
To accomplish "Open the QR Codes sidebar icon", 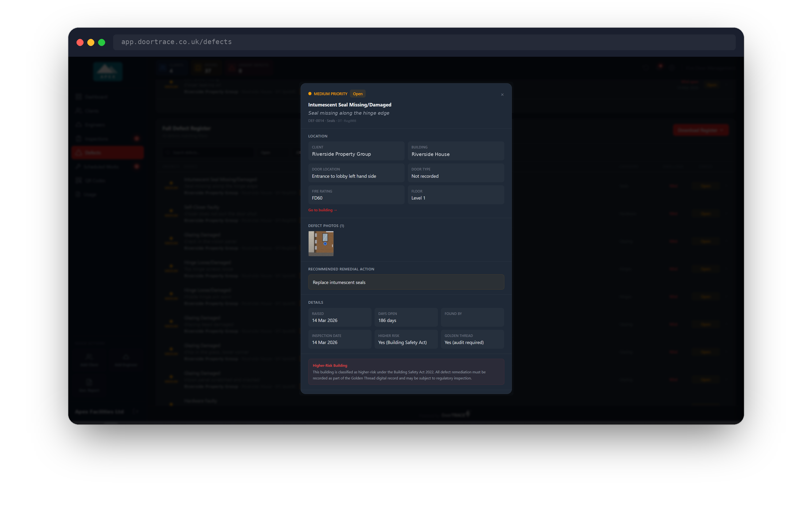I will click(79, 180).
